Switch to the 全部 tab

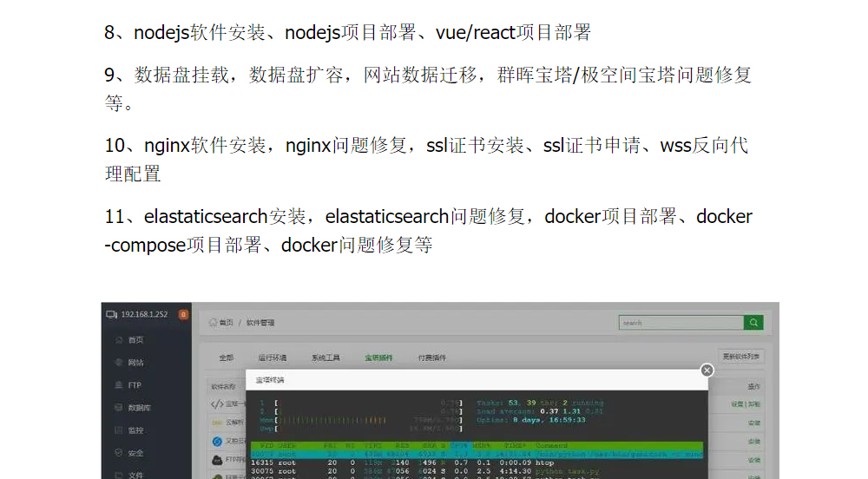pos(226,358)
